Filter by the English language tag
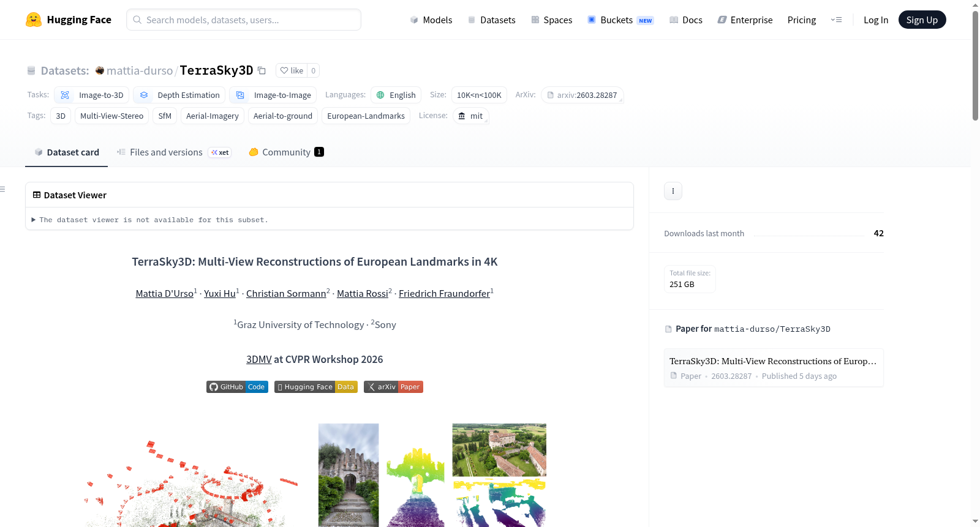 point(396,95)
